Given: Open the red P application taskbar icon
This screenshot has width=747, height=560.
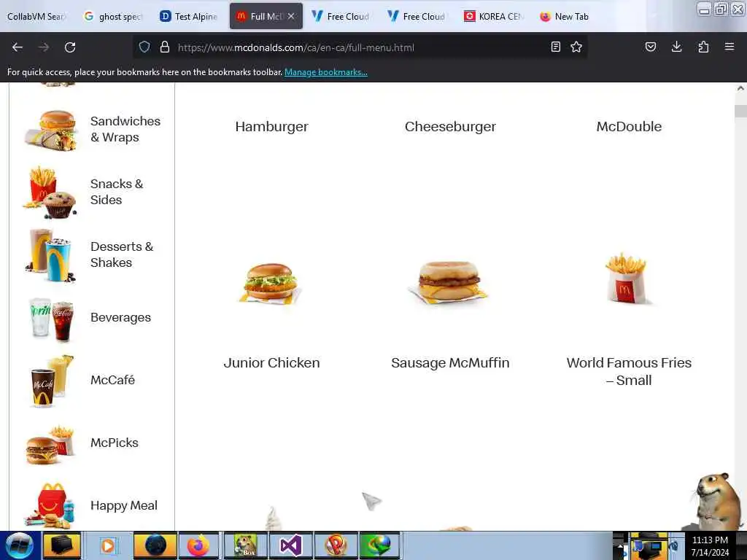Looking at the screenshot, I should (x=336, y=545).
